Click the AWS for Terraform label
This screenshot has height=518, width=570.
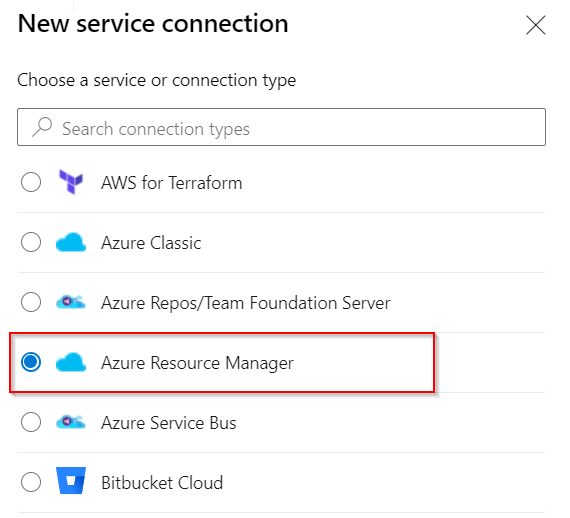pos(172,182)
